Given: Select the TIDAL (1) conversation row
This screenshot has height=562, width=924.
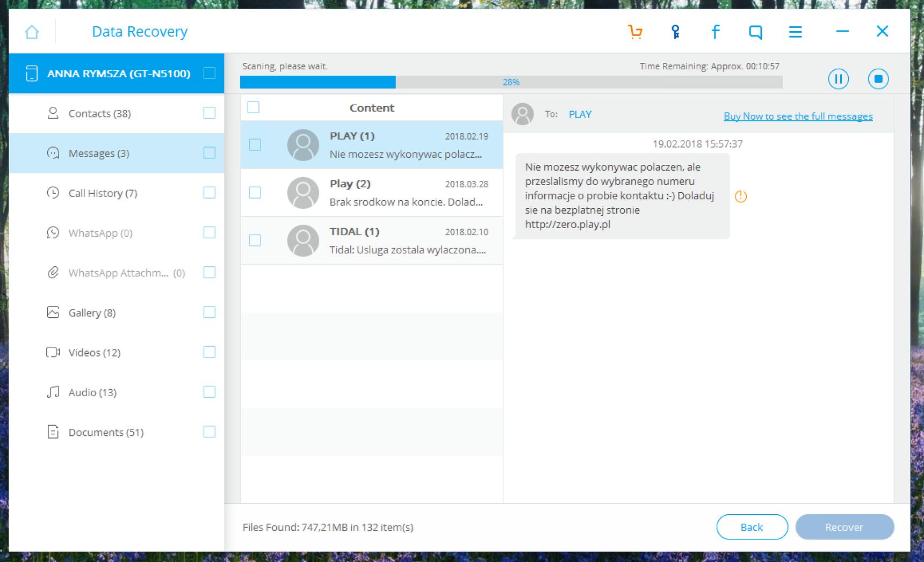Looking at the screenshot, I should click(x=372, y=240).
